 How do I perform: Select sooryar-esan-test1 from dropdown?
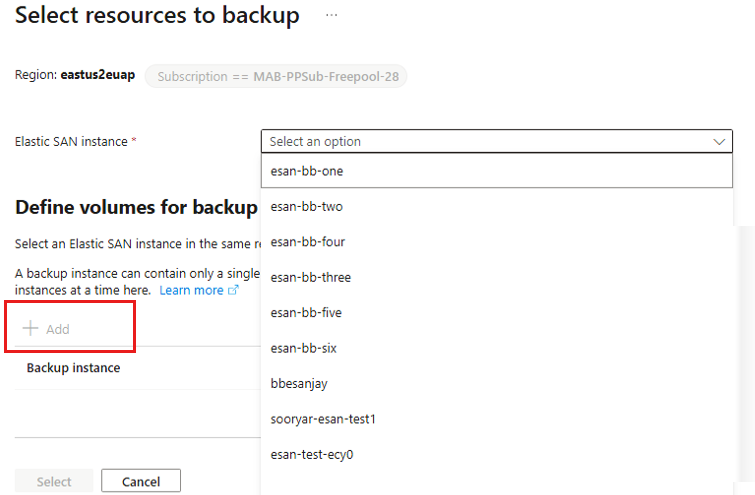(496, 419)
